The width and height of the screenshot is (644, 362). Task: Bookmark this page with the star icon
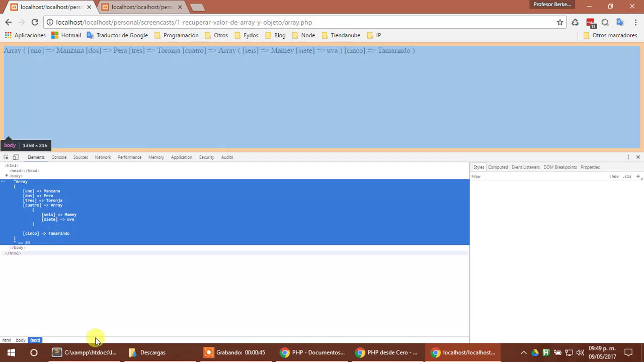click(560, 22)
